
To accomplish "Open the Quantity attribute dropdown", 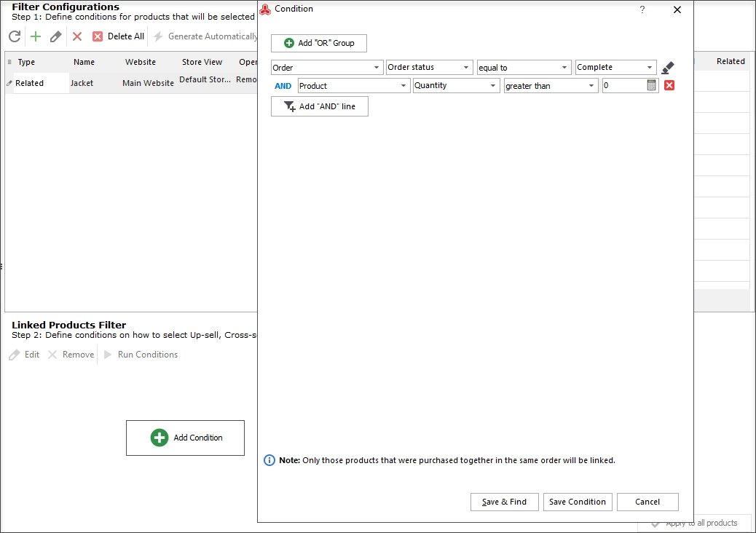I will 456,85.
